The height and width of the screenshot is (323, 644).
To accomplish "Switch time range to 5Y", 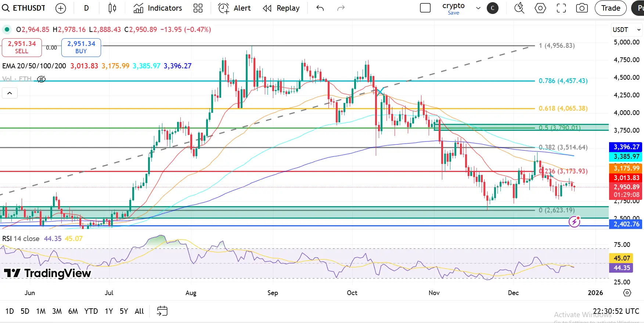I will coord(124,311).
